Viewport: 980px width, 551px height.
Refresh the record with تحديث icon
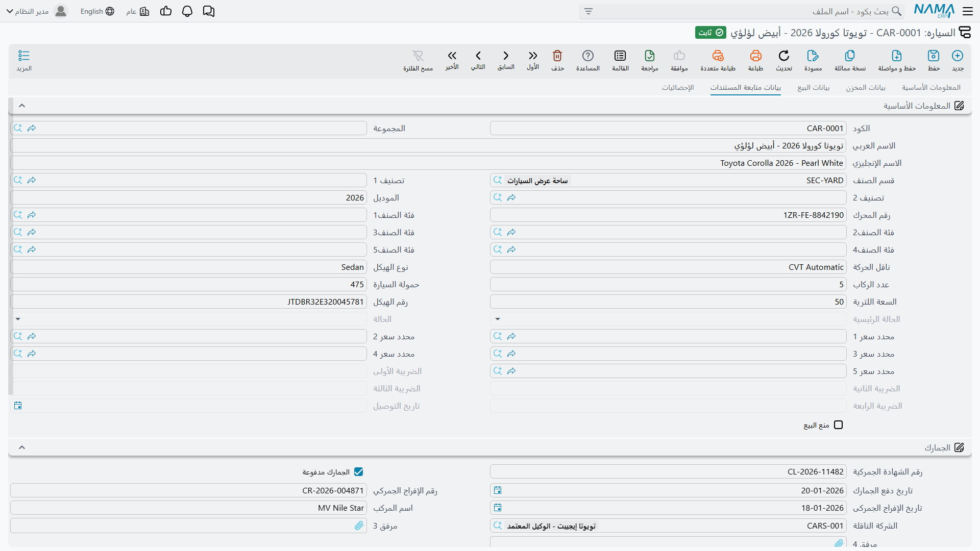(x=784, y=56)
